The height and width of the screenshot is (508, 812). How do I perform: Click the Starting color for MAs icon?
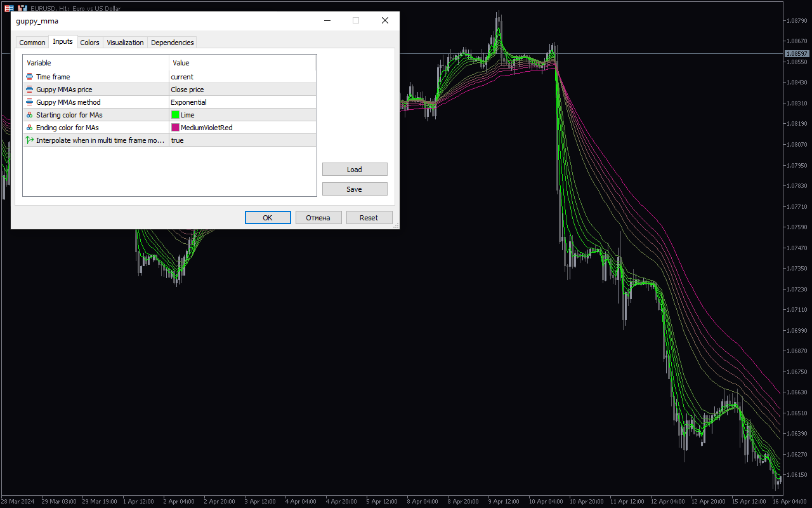[x=30, y=115]
